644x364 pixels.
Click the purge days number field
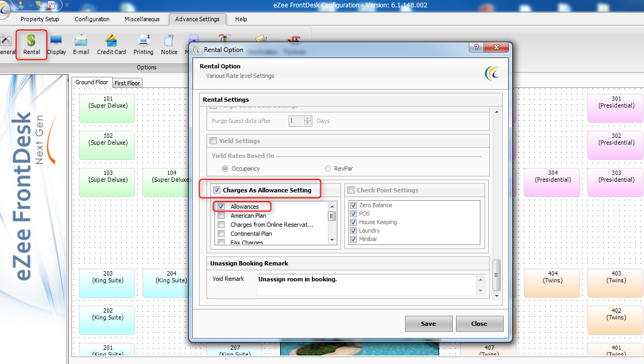pyautogui.click(x=296, y=121)
